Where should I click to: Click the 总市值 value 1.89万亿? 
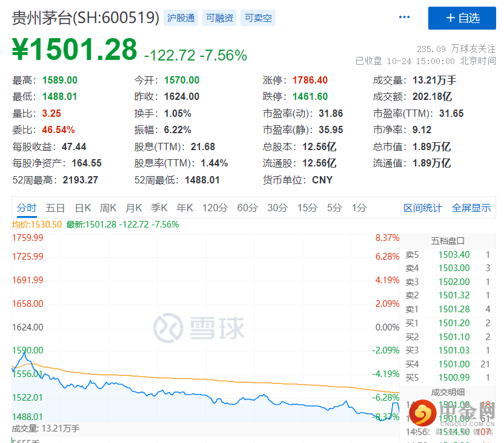(x=431, y=146)
